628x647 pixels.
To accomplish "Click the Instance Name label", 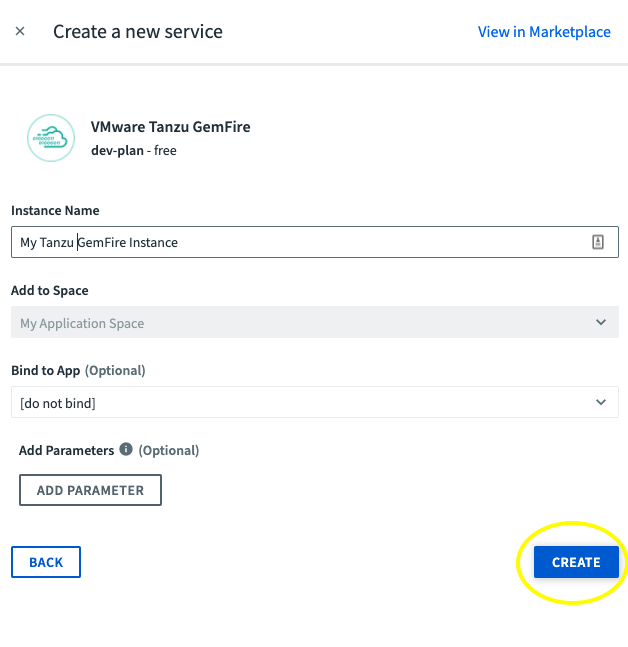I will tap(55, 211).
